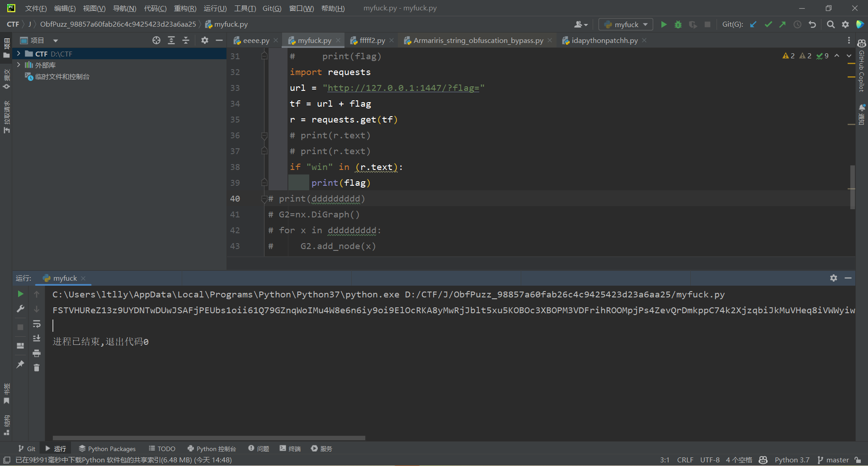This screenshot has height=466, width=868.
Task: Click the stop square in Run panel
Action: [x=20, y=327]
